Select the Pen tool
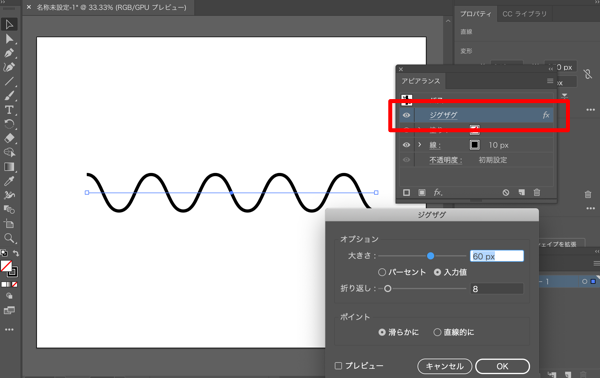 [x=9, y=53]
